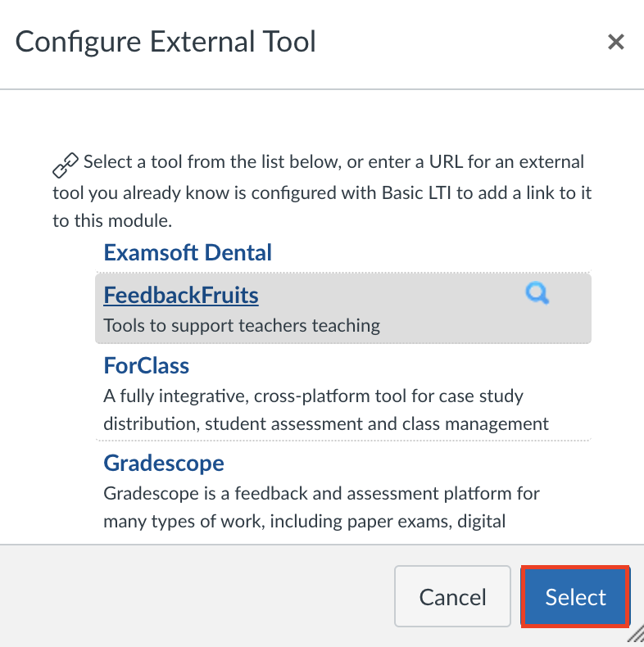Click "Tools to support teachers teaching" description
Viewport: 644px width, 647px height.
pos(242,325)
